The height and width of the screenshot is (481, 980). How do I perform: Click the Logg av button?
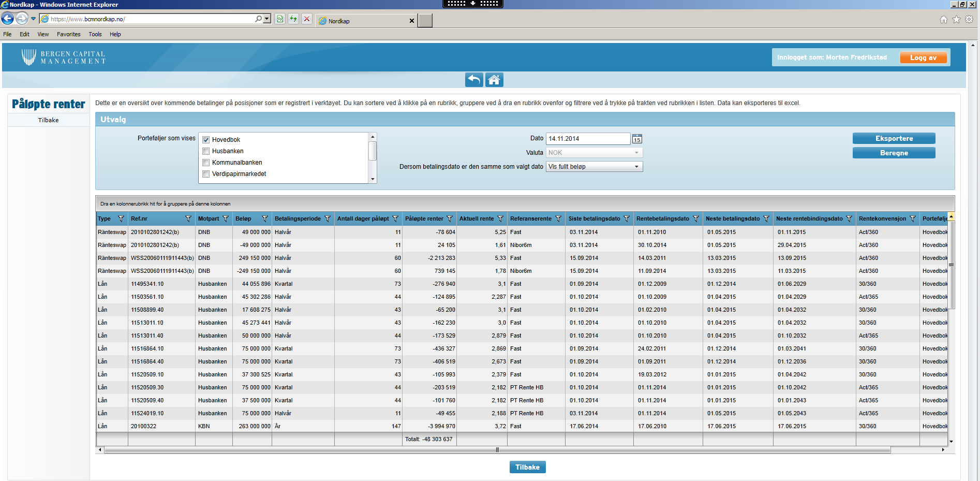tap(924, 57)
